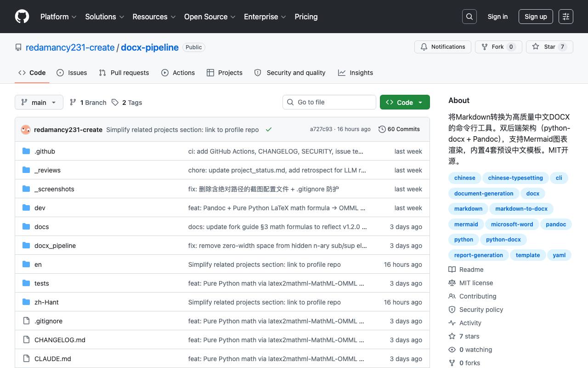Open the green Code dropdown button
Screen dimensions: 588x368
pos(405,102)
